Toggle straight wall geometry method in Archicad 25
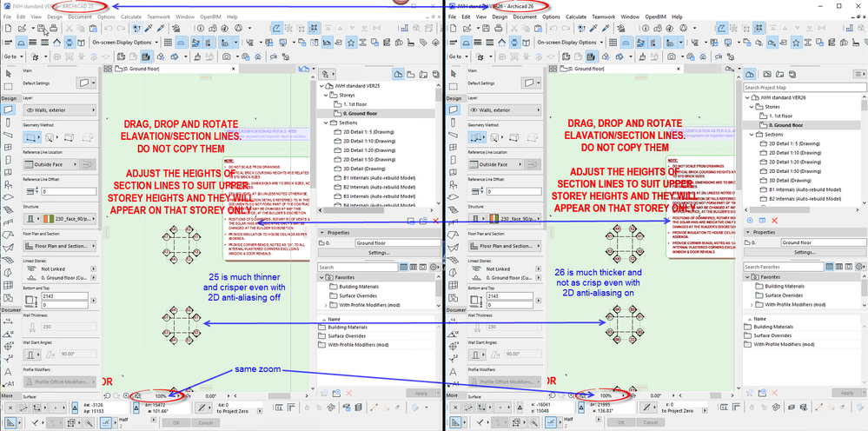868x431 pixels. click(x=32, y=137)
